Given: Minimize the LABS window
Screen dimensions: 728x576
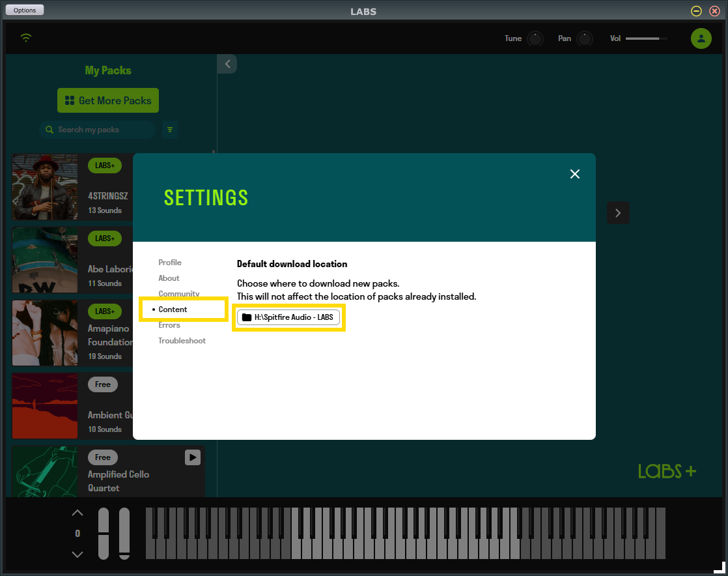Looking at the screenshot, I should (697, 10).
